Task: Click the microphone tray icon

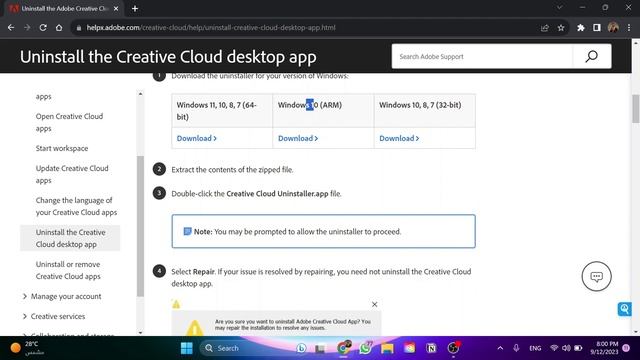Action: click(516, 348)
